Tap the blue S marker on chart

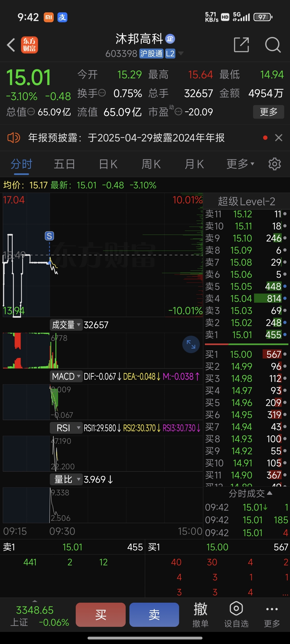[x=49, y=236]
